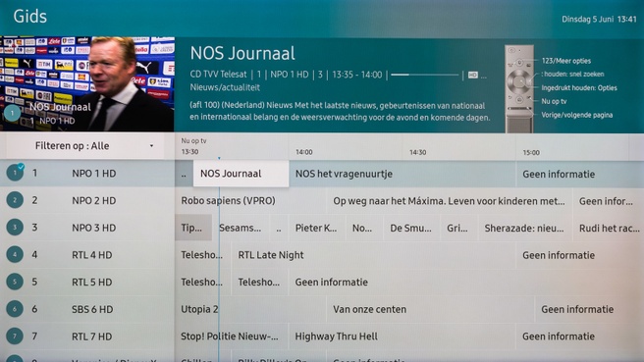Select Stop! Politie Nieuw-... program
644x362 pixels.
(232, 336)
